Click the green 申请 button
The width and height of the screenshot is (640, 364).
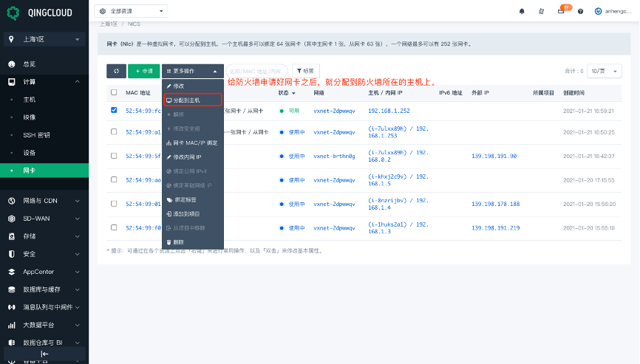[143, 71]
